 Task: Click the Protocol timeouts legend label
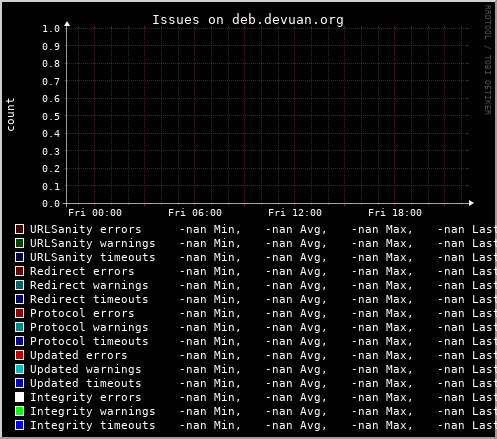89,341
